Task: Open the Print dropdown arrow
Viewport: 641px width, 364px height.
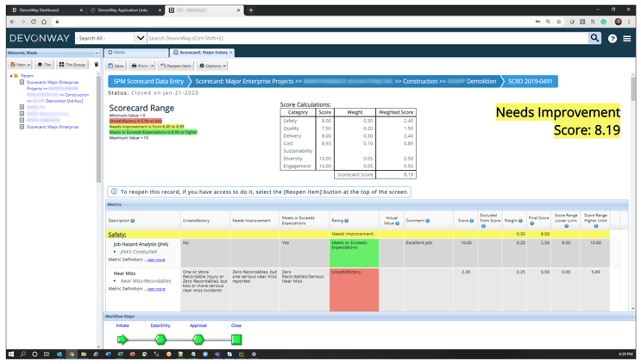Action: click(152, 66)
